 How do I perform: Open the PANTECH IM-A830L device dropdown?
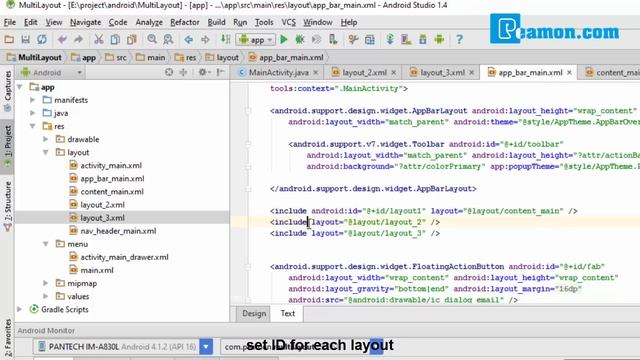click(206, 347)
